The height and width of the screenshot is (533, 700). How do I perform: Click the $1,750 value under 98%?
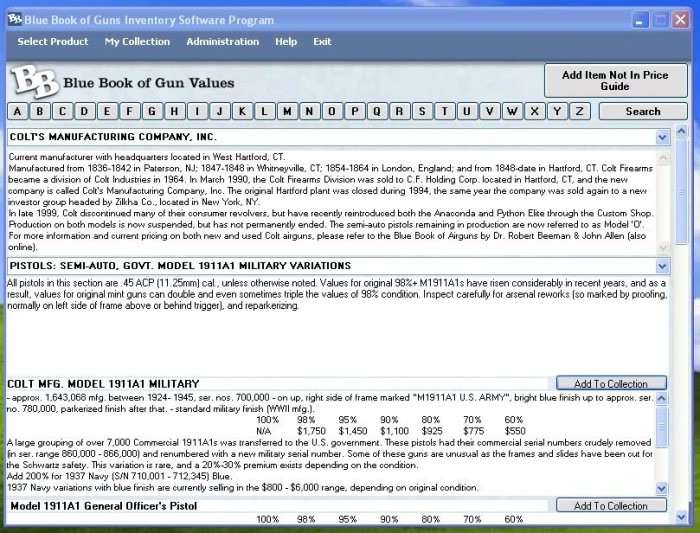pyautogui.click(x=311, y=431)
